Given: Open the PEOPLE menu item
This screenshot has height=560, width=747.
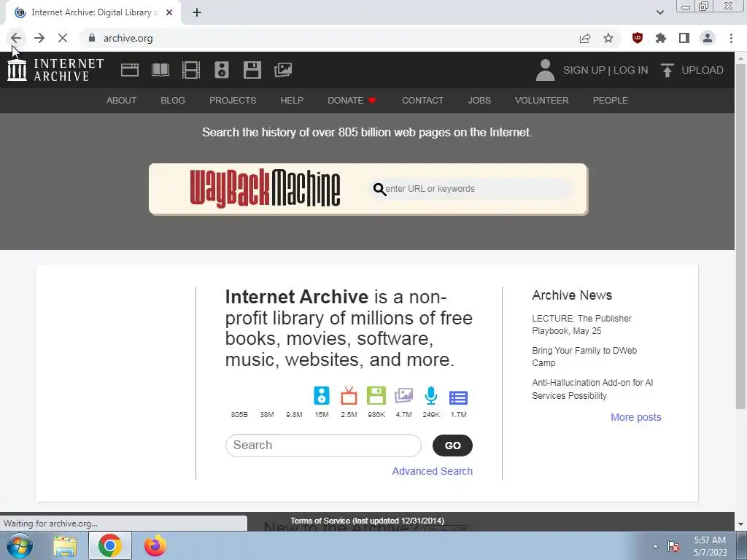Looking at the screenshot, I should (x=611, y=101).
